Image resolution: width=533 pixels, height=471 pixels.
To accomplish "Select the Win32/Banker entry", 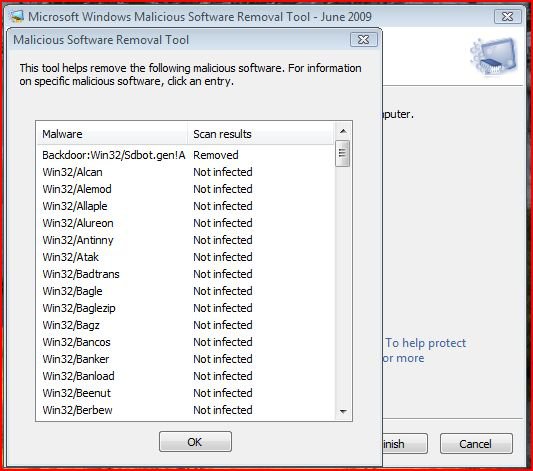I will (185, 359).
